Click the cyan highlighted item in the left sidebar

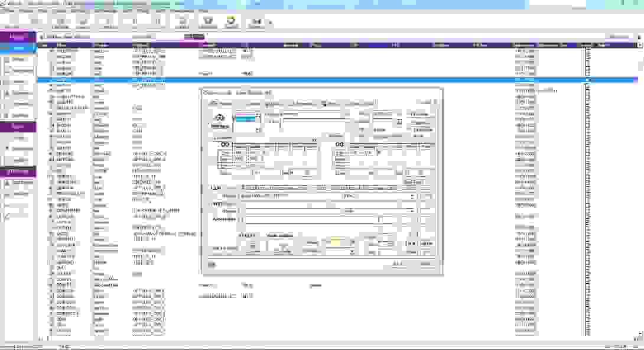click(x=18, y=49)
